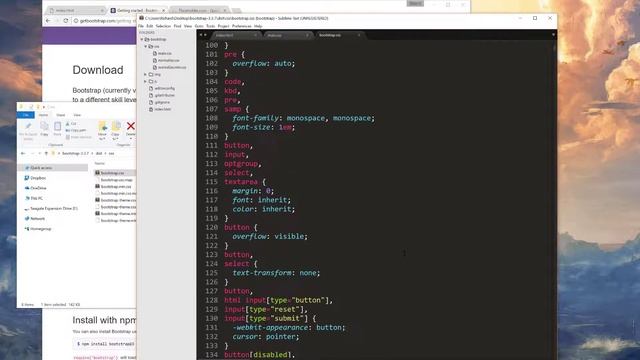Click the Copy icon in Explorer ribbon
The width and height of the screenshot is (640, 360).
click(44, 129)
